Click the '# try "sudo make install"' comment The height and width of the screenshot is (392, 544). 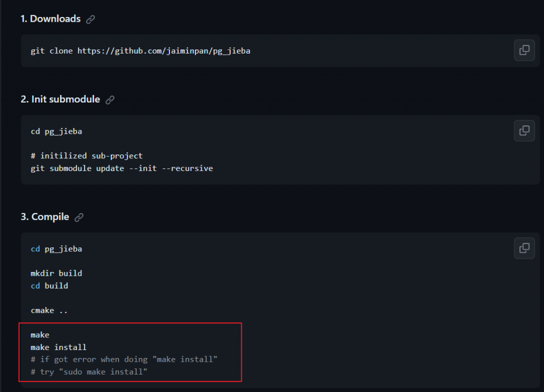pos(89,372)
